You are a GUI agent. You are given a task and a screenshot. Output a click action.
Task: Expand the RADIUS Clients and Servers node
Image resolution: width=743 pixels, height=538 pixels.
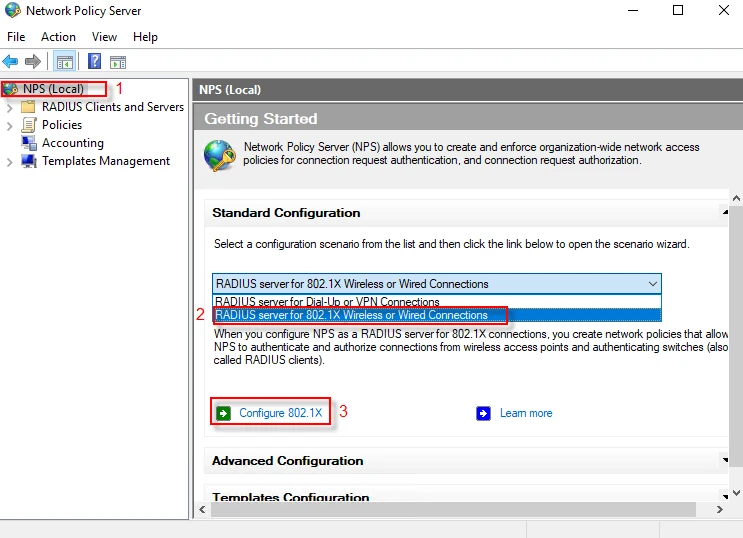coord(10,107)
